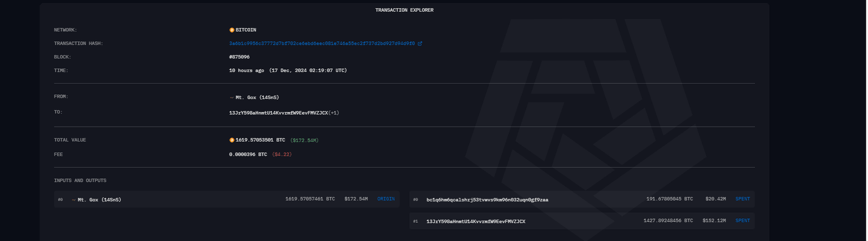Click the external link icon beside transaction hash

click(420, 43)
